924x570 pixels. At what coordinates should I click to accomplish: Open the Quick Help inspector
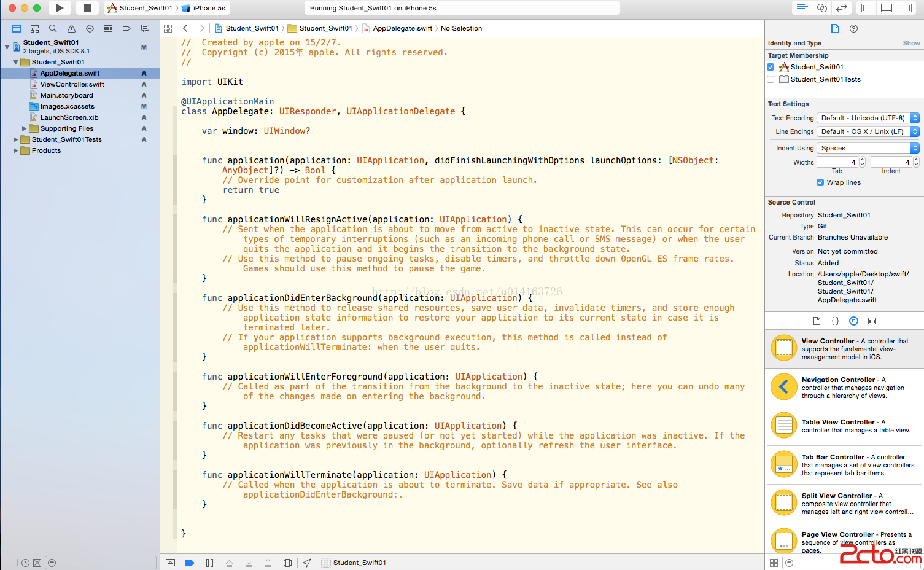pos(853,28)
